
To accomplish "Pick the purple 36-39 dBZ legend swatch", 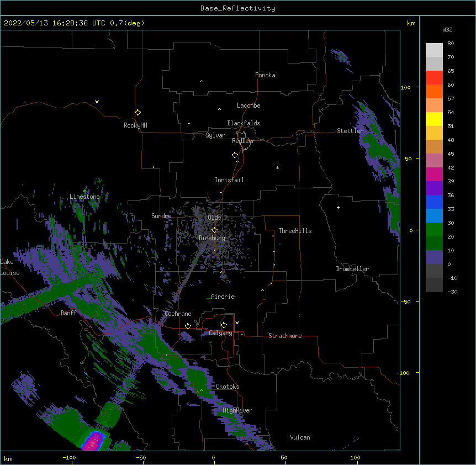I will click(x=434, y=188).
